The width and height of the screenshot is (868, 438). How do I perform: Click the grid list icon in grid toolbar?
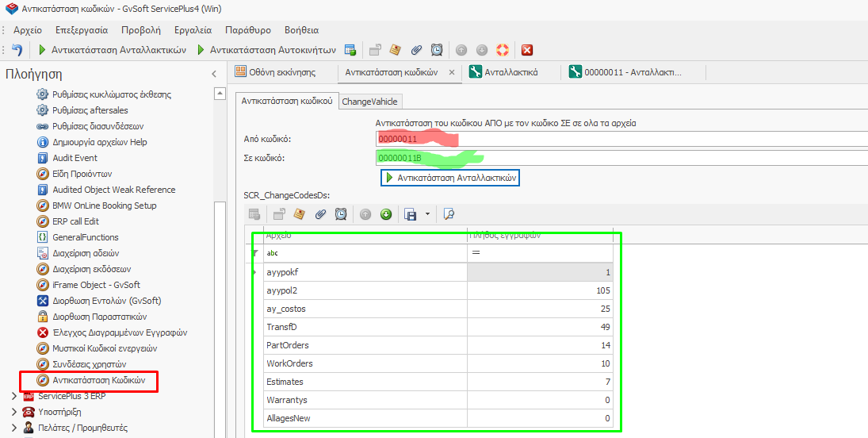click(254, 214)
